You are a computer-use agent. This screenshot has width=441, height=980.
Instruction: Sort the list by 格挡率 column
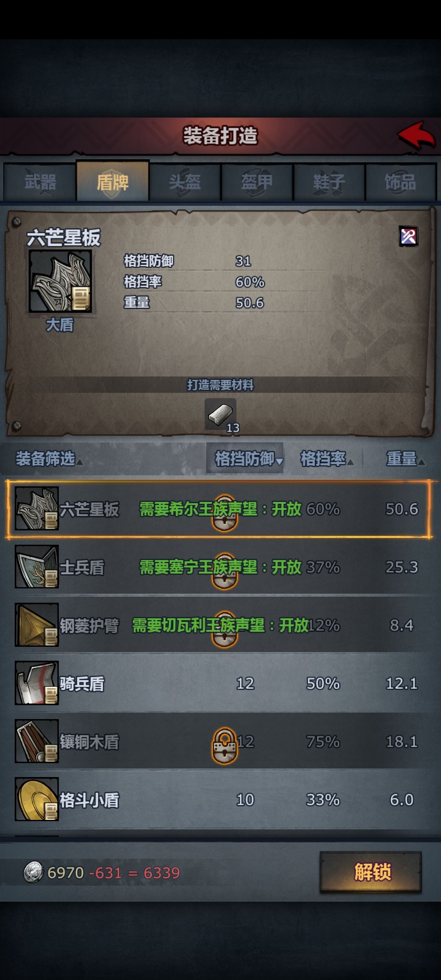click(x=327, y=459)
